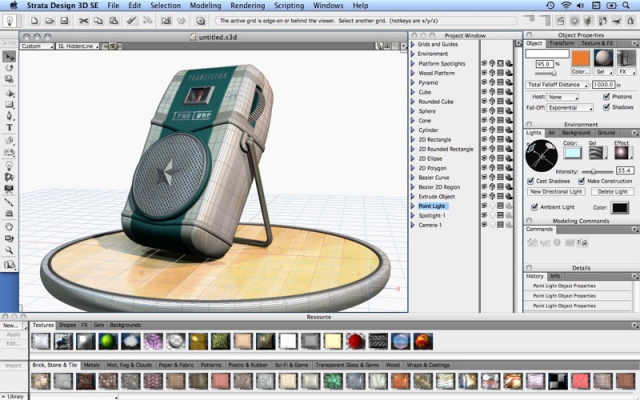
Task: Open the GL HiddenLine render mode dropdown
Action: tap(78, 46)
